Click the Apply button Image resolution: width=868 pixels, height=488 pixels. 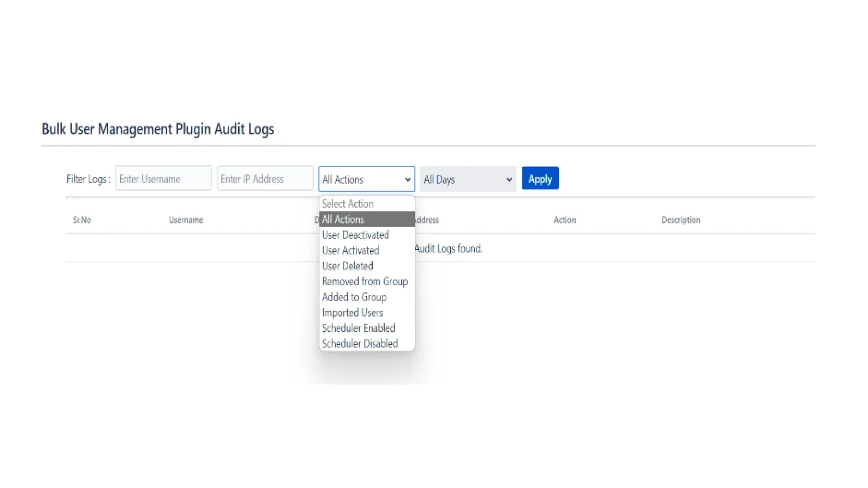point(540,178)
